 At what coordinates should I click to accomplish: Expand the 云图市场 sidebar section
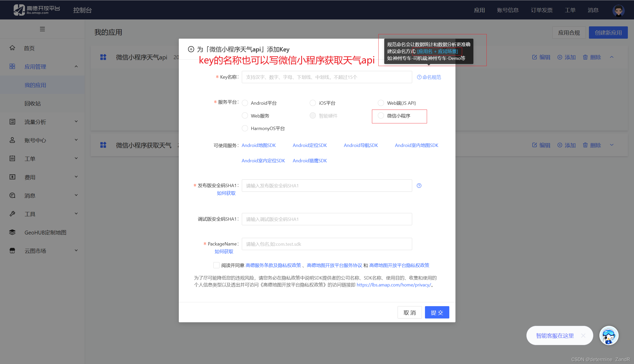point(76,251)
